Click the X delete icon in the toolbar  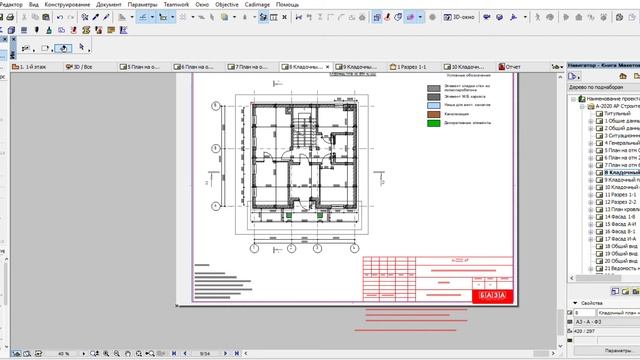coord(284,17)
